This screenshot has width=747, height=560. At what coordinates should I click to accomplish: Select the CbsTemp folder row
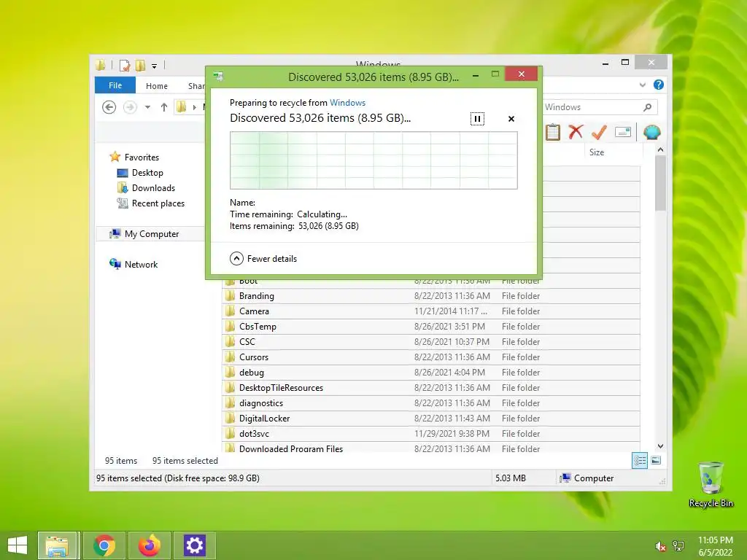430,326
